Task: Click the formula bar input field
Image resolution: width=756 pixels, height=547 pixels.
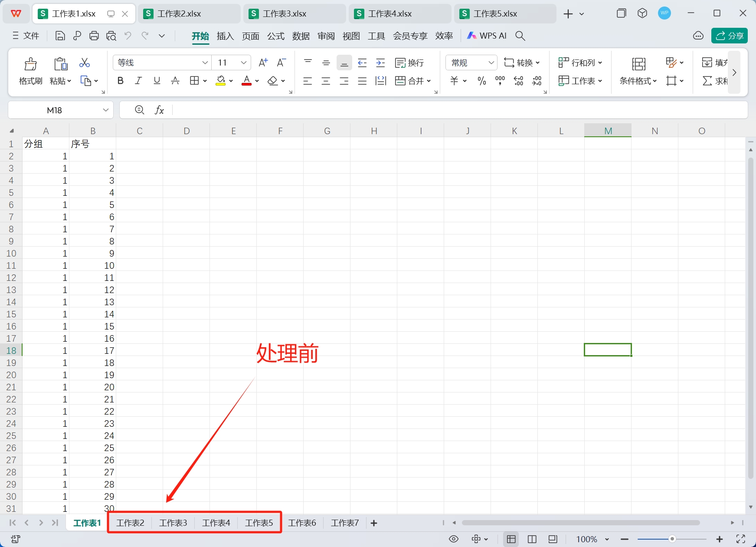Action: pos(459,110)
